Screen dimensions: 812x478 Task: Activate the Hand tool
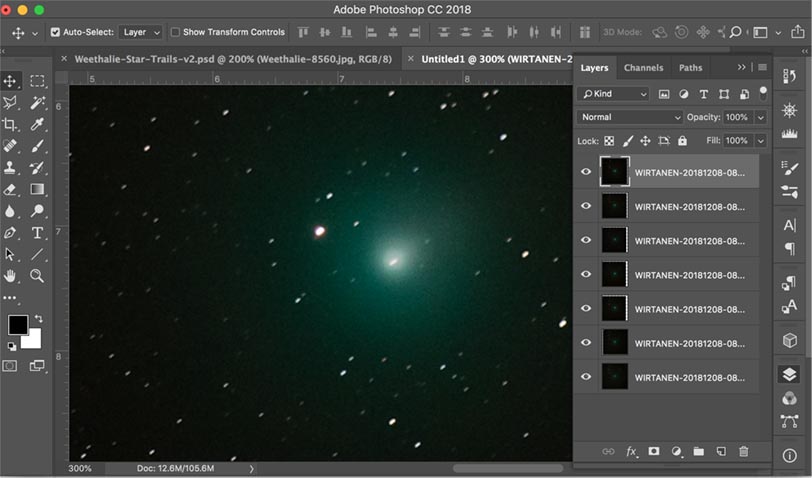click(x=10, y=275)
